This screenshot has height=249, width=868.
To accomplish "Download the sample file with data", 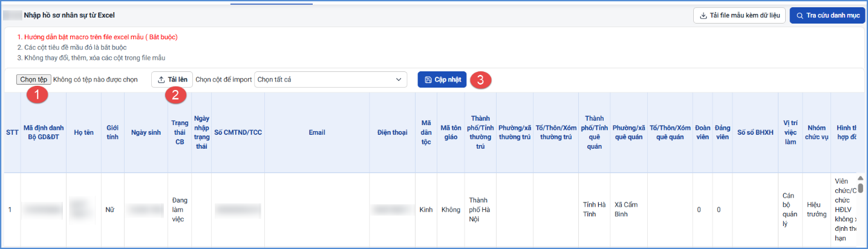I will pos(739,16).
